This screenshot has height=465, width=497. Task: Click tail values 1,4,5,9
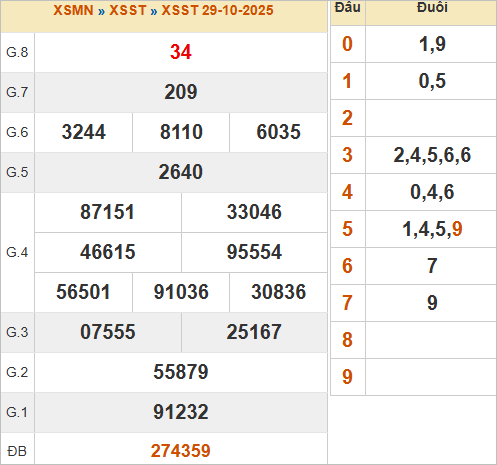click(432, 229)
